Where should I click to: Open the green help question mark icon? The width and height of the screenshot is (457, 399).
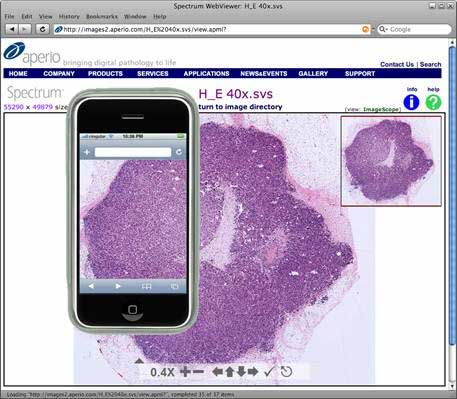click(x=433, y=102)
